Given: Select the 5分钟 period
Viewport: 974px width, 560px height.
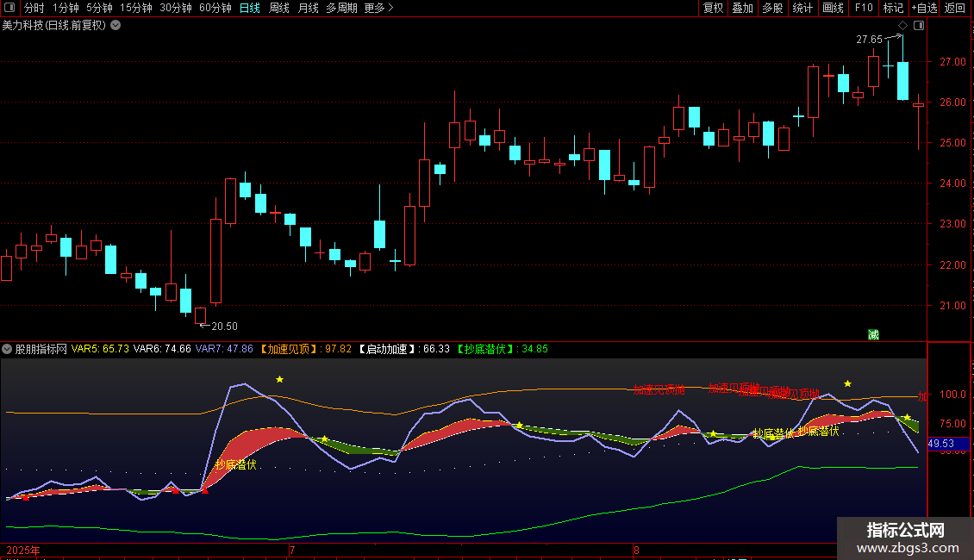Looking at the screenshot, I should coord(99,8).
